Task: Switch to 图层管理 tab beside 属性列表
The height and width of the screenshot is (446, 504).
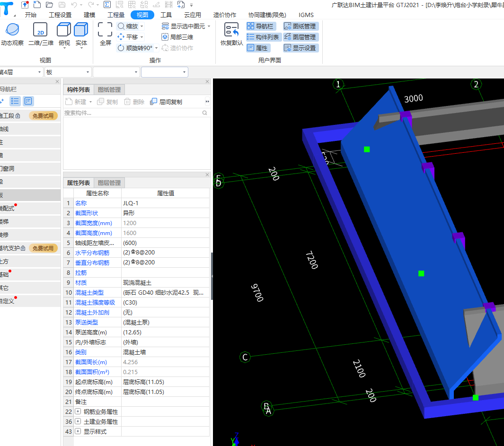Action: [x=109, y=183]
